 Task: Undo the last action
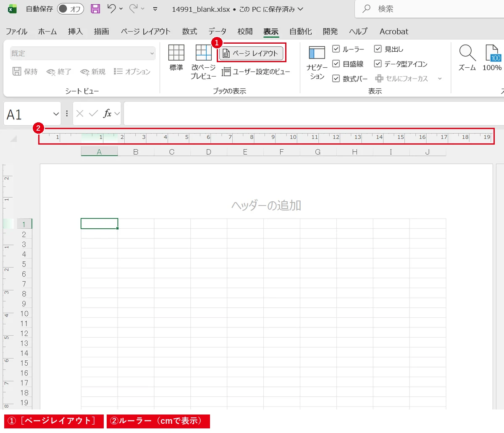click(x=111, y=8)
